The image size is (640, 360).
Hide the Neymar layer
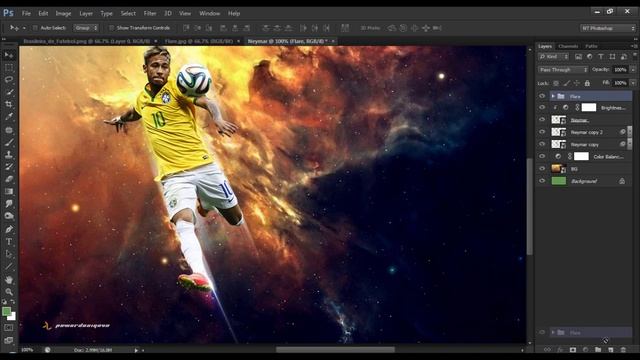[x=542, y=120]
